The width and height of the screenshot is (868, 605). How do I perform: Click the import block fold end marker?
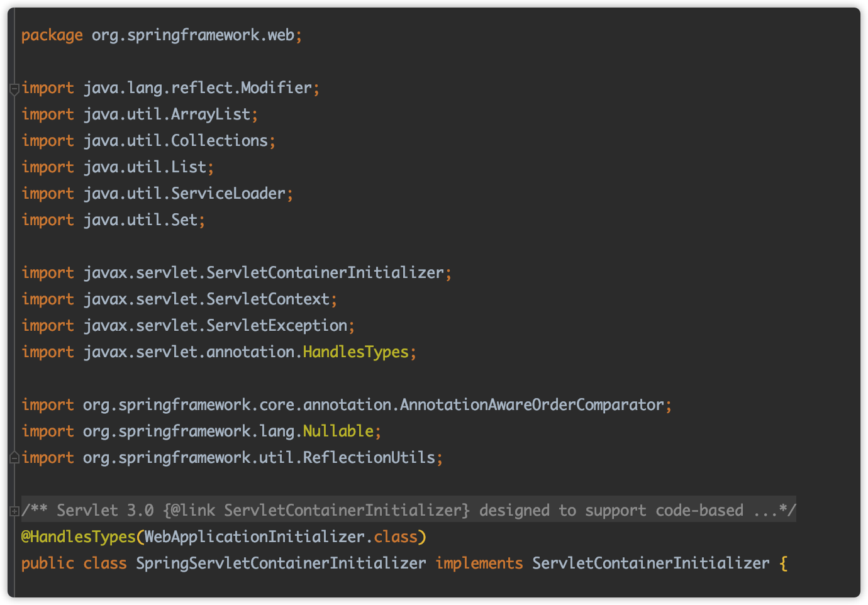(x=14, y=458)
